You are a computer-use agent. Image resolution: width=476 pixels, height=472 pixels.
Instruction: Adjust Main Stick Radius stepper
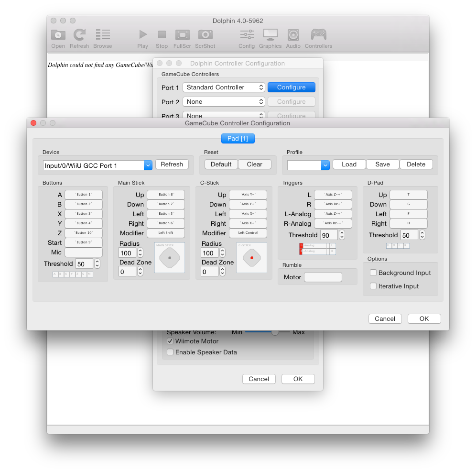[140, 252]
